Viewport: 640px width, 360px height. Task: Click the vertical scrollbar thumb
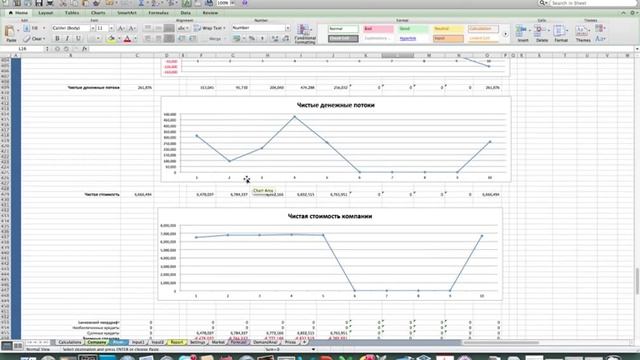coord(637,281)
